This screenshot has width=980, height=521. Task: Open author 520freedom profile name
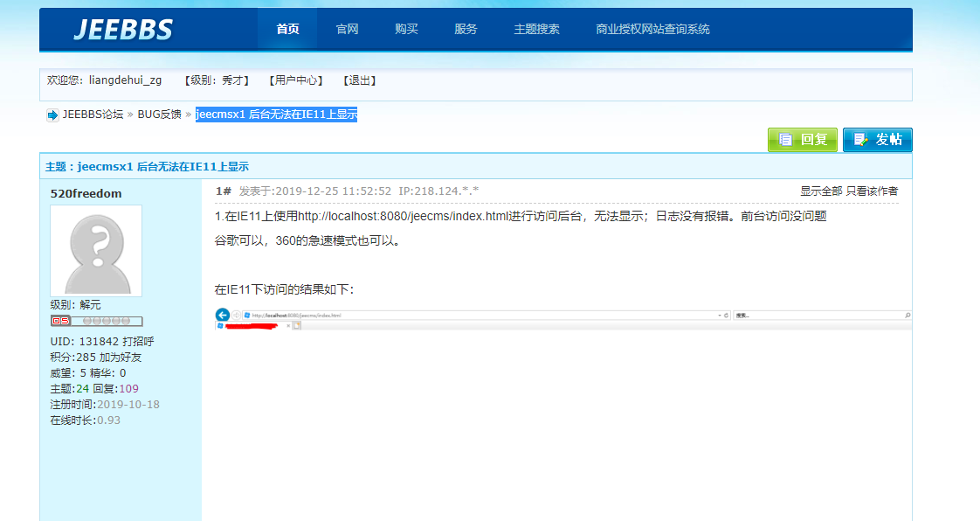click(86, 193)
